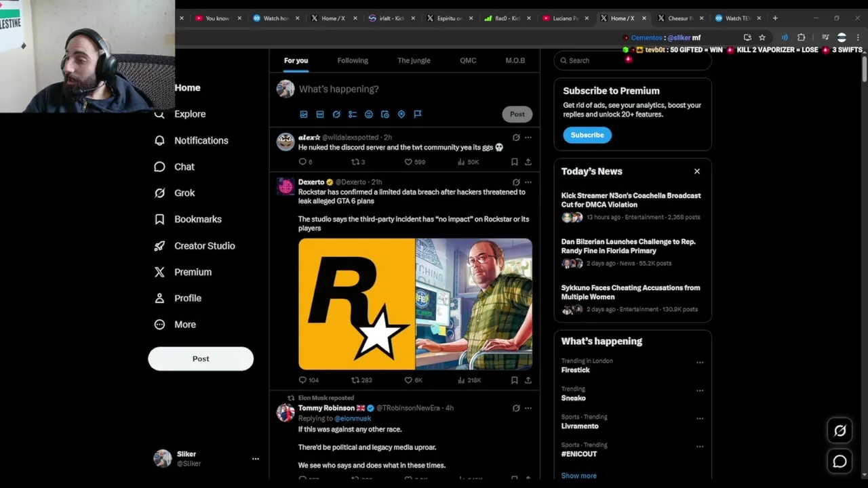Image resolution: width=868 pixels, height=488 pixels.
Task: Click the location tag icon in composer
Action: pos(401,115)
